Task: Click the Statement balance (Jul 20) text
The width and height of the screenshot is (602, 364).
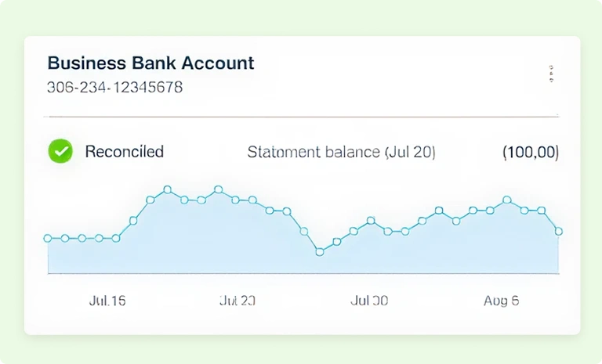Action: 341,153
